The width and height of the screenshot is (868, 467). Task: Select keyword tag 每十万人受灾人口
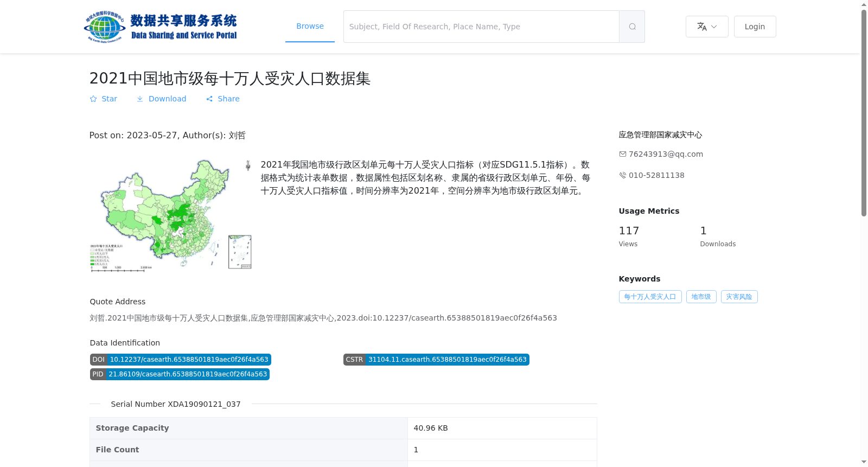click(650, 297)
